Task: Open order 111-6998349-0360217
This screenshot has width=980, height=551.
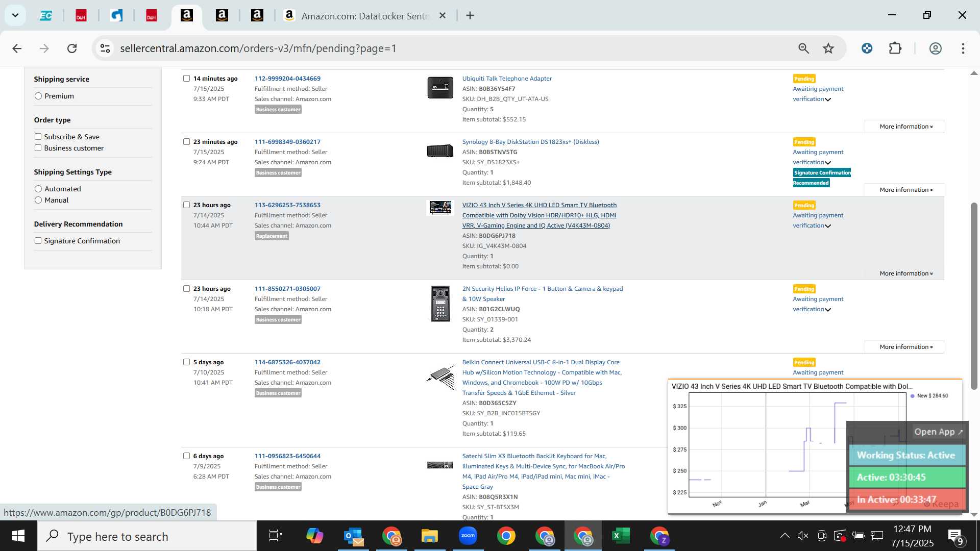Action: click(287, 142)
